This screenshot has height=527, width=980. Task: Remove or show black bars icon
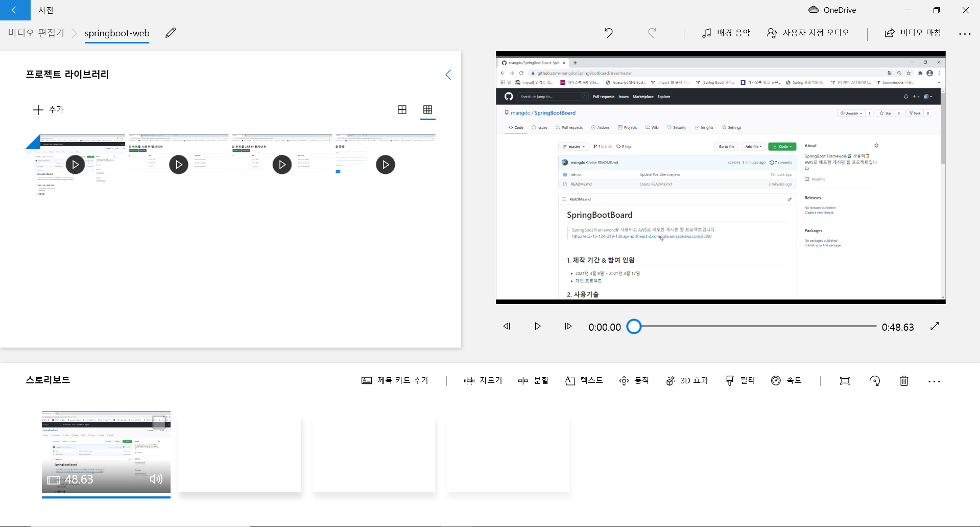845,381
